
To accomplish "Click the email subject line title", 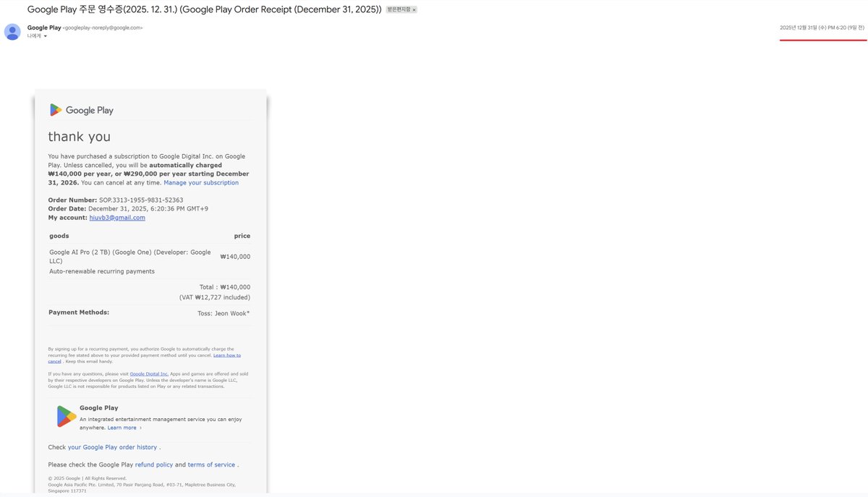I will click(x=204, y=9).
